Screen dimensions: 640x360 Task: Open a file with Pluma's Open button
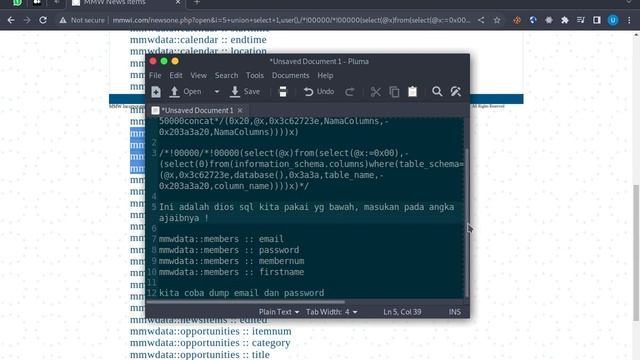[185, 92]
